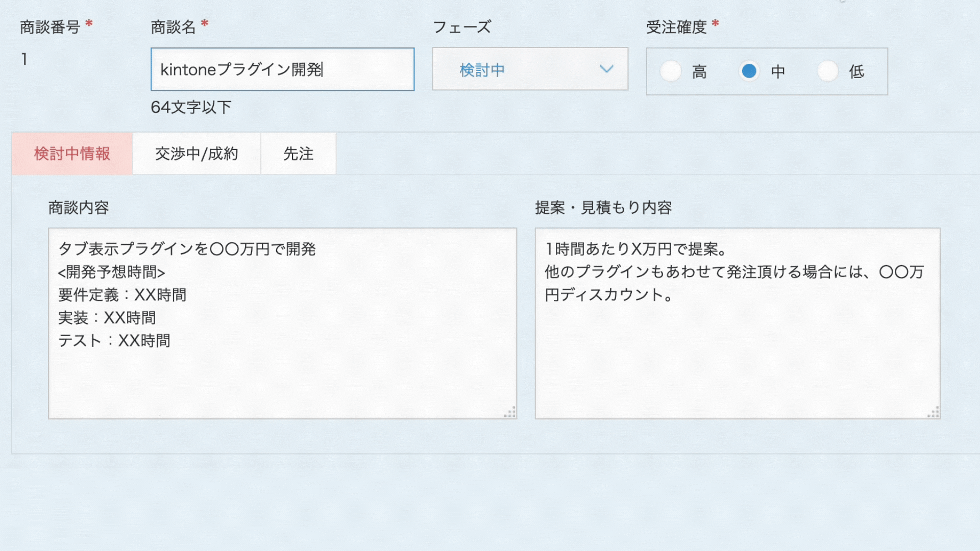Click the 商談名 label
The height and width of the screenshot is (551, 980).
174,27
